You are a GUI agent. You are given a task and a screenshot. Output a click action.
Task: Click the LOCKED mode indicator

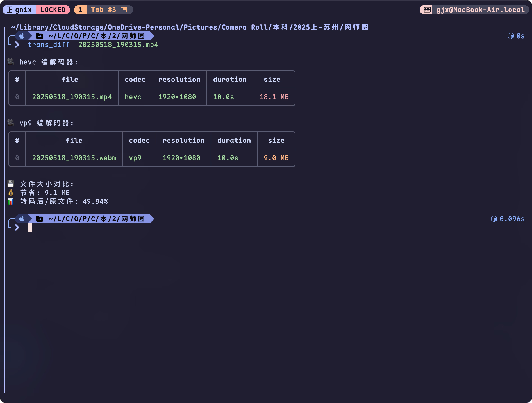click(53, 10)
